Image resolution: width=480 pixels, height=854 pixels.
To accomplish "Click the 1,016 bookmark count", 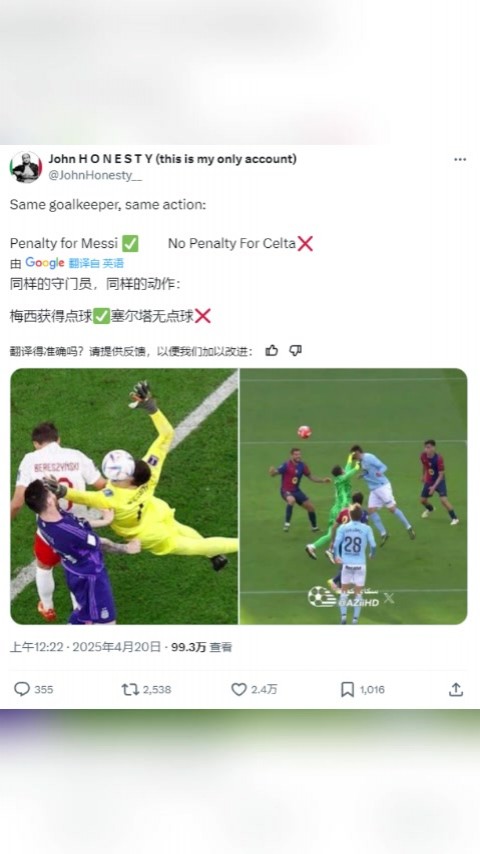I will [372, 690].
